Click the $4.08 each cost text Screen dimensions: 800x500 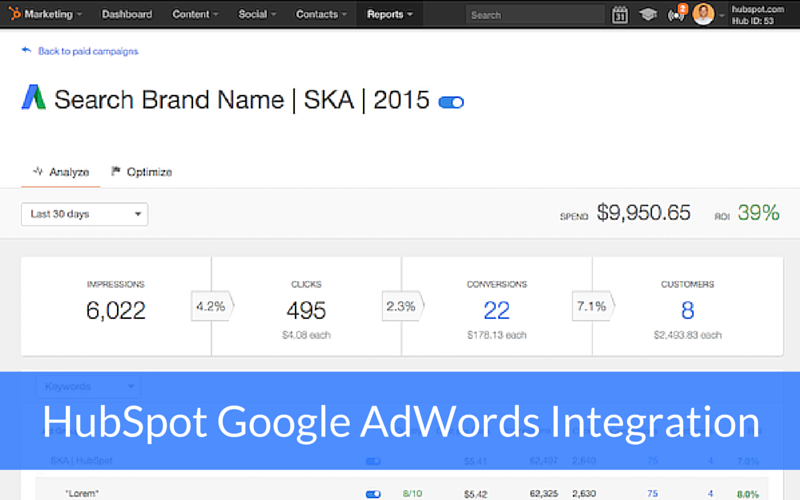[306, 335]
